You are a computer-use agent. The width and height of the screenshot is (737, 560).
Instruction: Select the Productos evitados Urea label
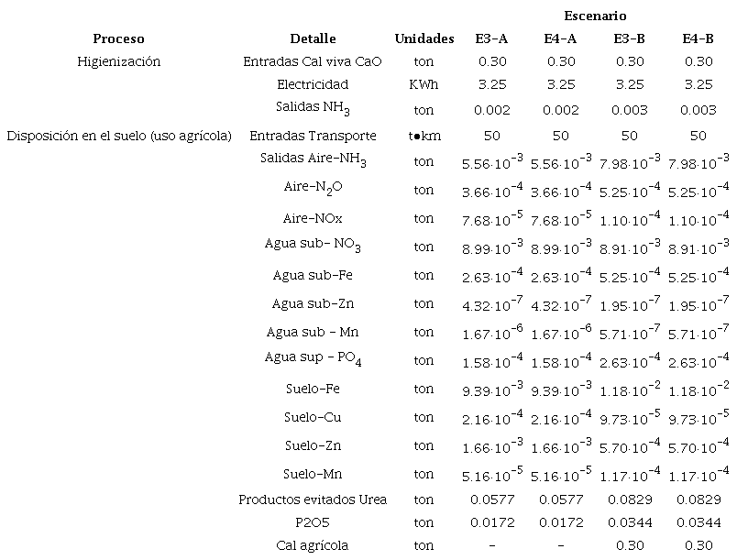pyautogui.click(x=313, y=500)
